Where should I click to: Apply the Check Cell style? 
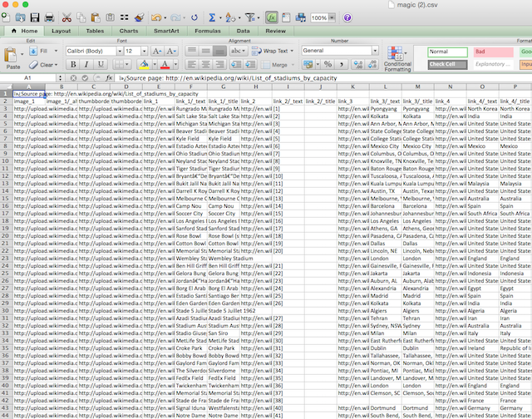[x=447, y=65]
